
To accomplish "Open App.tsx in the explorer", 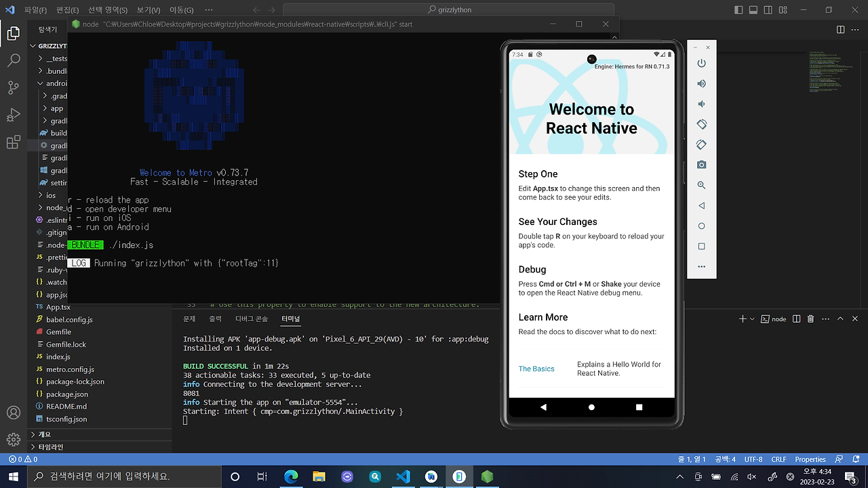I will click(58, 307).
